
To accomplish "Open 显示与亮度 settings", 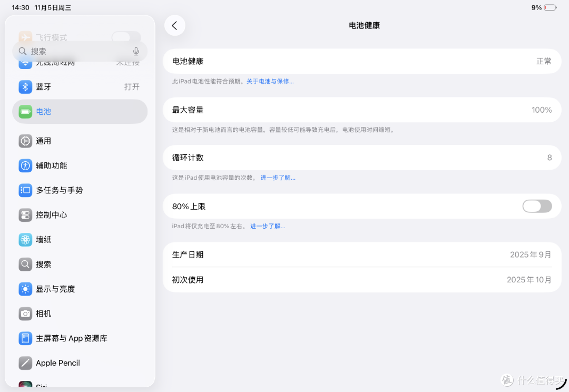I will pos(80,289).
